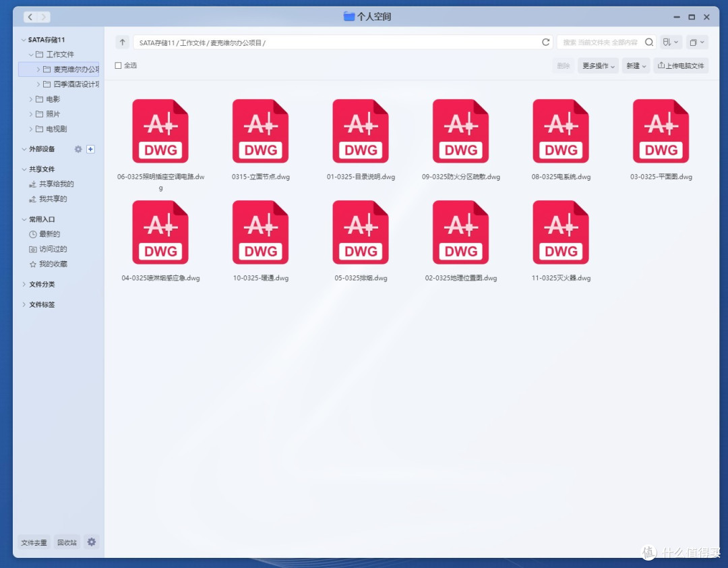Open 08-0325电系统.dwg file icon
The image size is (728, 568).
tap(561, 131)
